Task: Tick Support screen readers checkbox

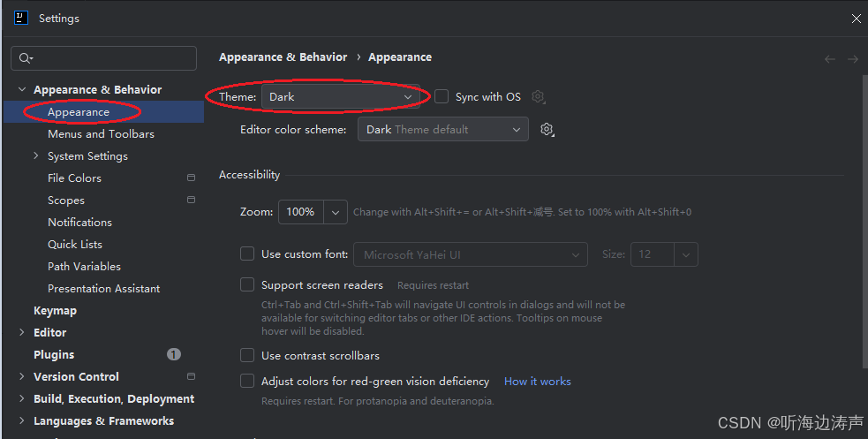Action: click(247, 285)
